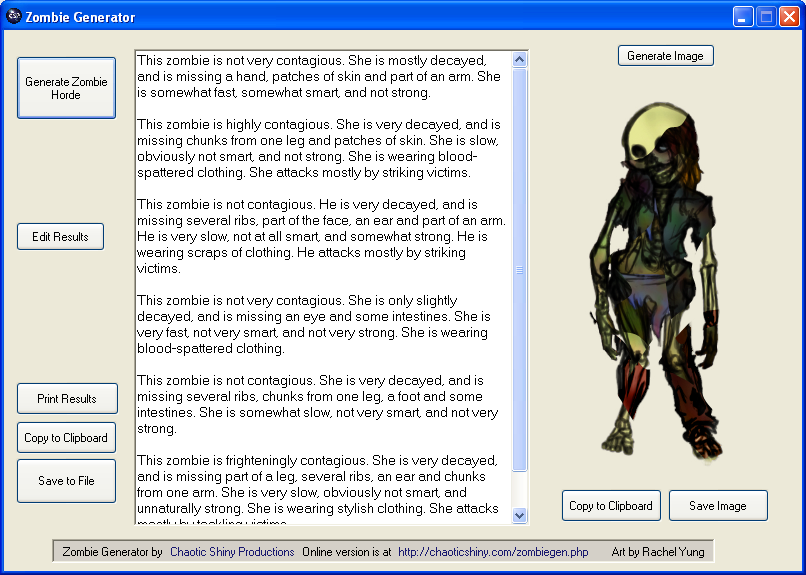Click Print Results
Screen dimensions: 806x575
(67, 398)
